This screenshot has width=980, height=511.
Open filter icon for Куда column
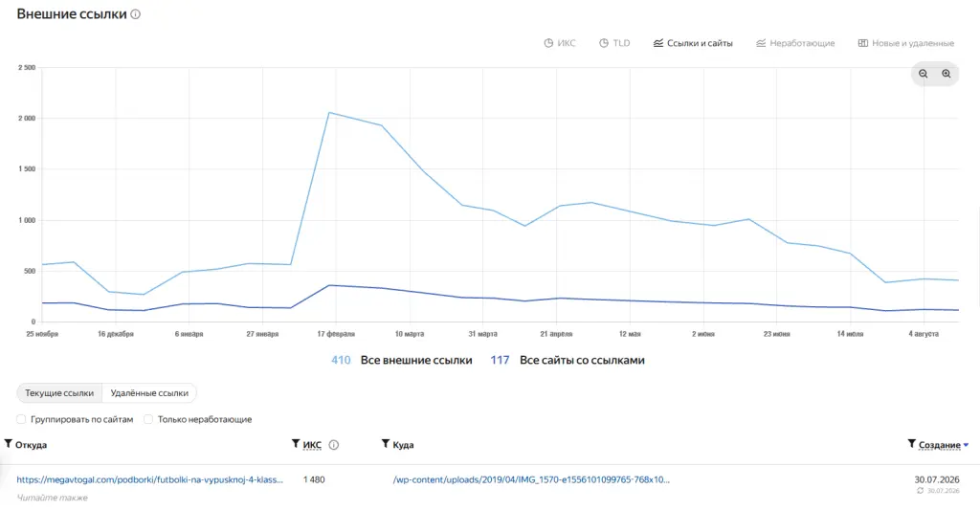(386, 444)
